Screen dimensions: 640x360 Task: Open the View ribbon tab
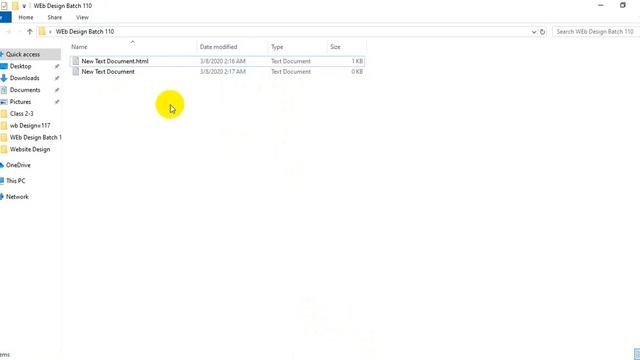[82, 18]
